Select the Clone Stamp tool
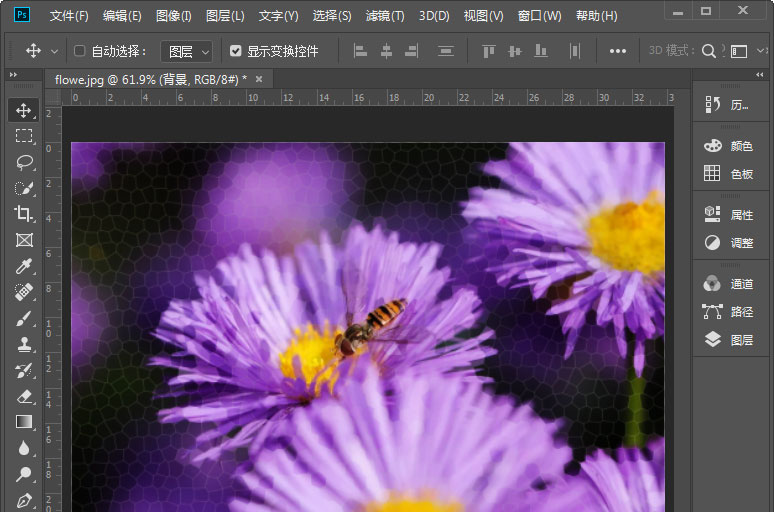Image resolution: width=774 pixels, height=512 pixels. tap(24, 344)
